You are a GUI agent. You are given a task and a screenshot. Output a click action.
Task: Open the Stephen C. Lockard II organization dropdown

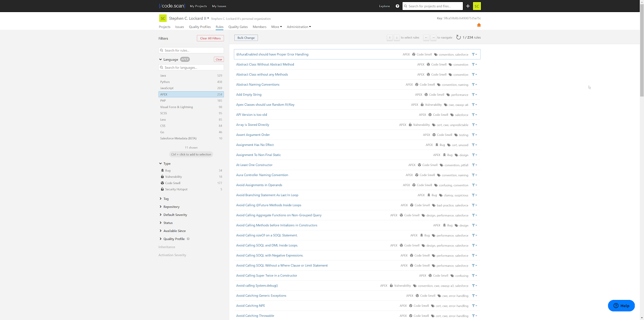point(189,18)
